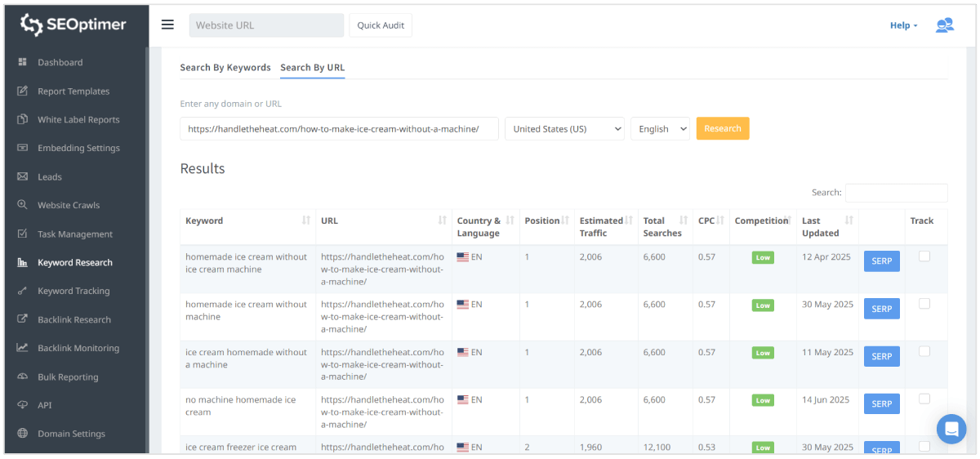Open the user account icon
The width and height of the screenshot is (980, 459).
click(x=944, y=25)
